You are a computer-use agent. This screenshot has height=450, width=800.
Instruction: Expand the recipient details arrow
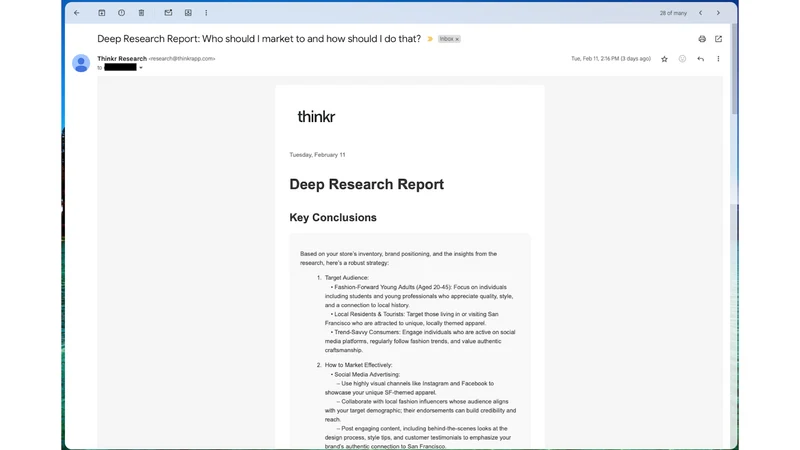point(141,68)
